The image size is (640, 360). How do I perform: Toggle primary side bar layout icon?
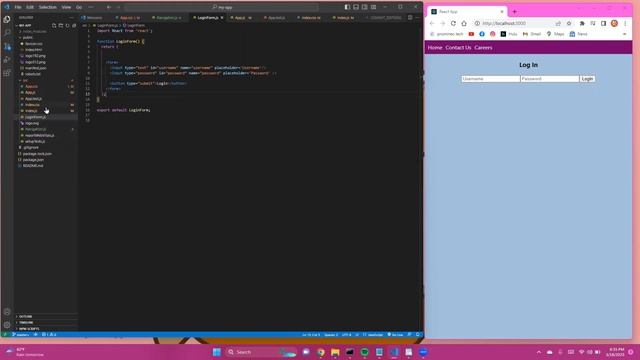click(x=347, y=7)
